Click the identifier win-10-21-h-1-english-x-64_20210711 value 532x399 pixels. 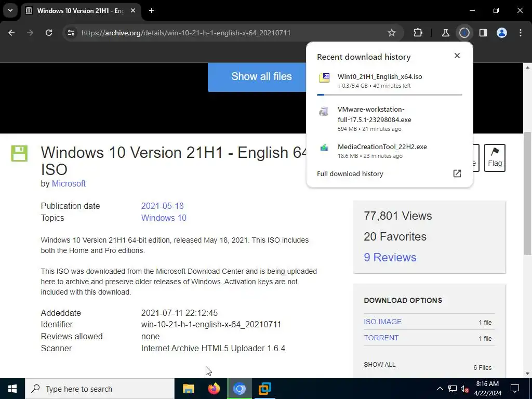(x=211, y=324)
